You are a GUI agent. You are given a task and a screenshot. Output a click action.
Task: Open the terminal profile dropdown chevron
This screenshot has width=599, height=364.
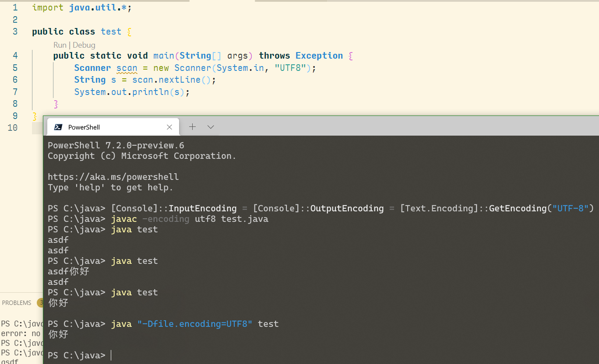[211, 127]
